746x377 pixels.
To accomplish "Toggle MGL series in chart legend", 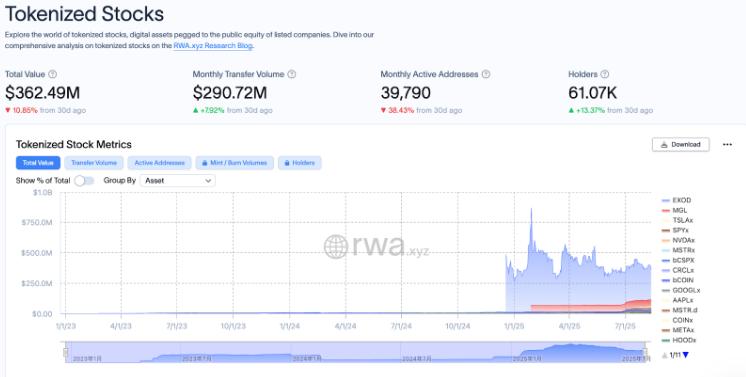I will tap(675, 210).
